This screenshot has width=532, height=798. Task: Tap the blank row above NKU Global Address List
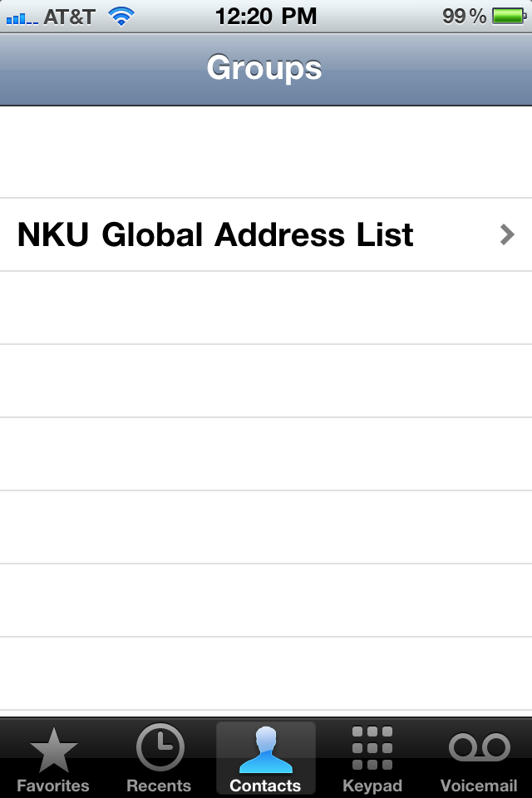(x=266, y=153)
